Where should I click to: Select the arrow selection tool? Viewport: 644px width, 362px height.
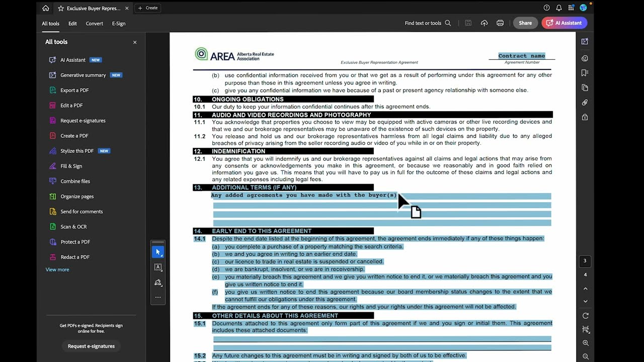tap(158, 252)
